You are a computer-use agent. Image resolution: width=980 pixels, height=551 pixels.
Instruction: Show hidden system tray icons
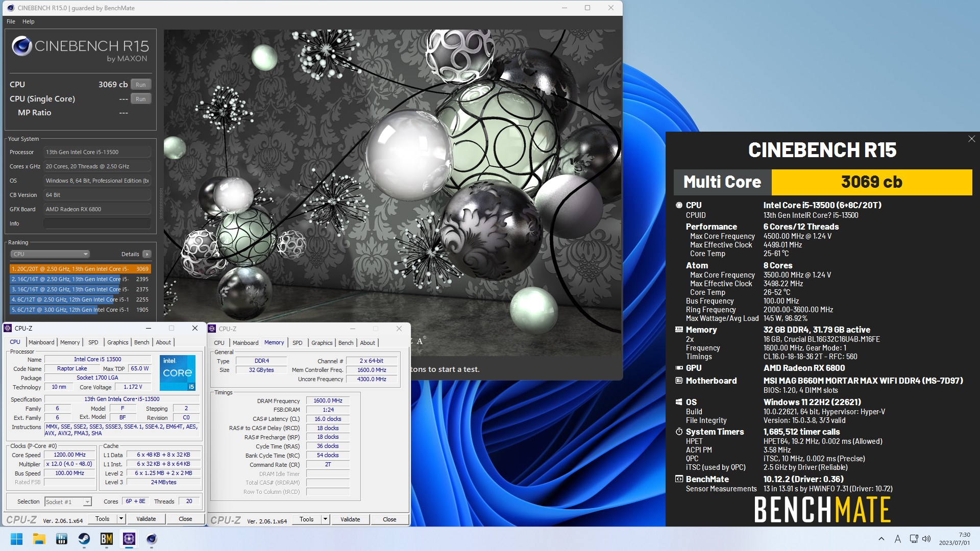tap(881, 539)
